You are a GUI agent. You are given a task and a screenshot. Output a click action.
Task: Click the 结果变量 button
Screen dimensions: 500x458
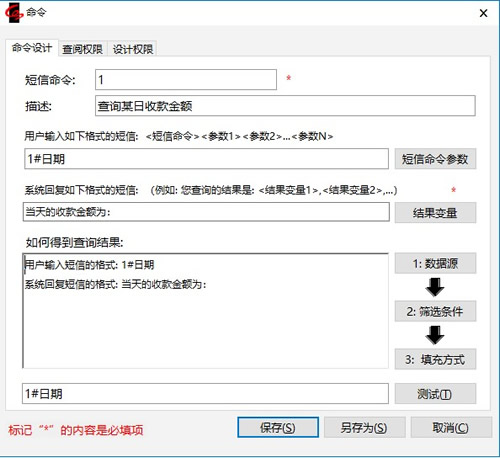[x=435, y=212]
